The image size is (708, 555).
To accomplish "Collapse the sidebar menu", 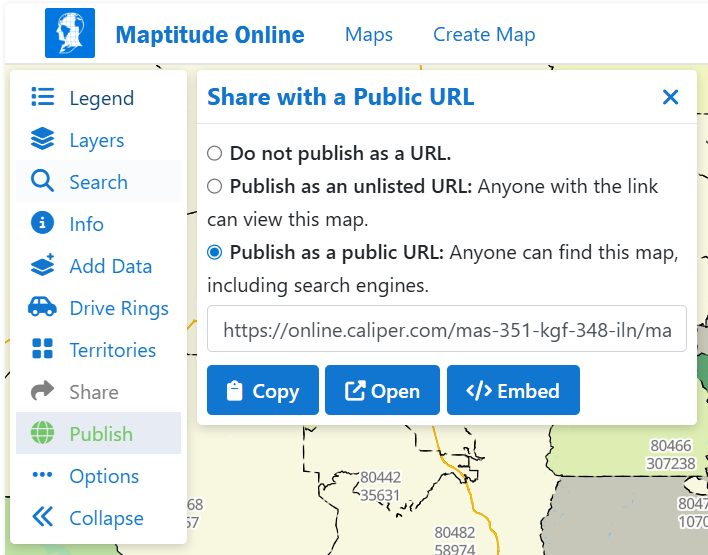I will click(x=42, y=518).
